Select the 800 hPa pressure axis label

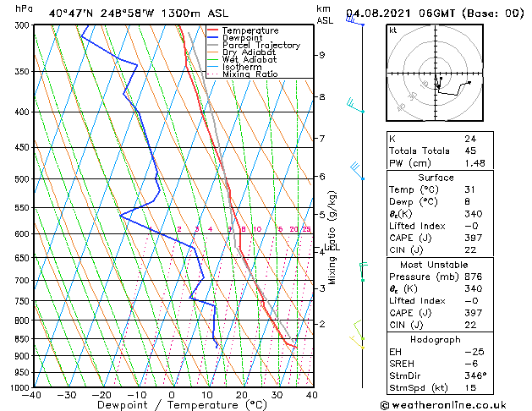(x=24, y=321)
